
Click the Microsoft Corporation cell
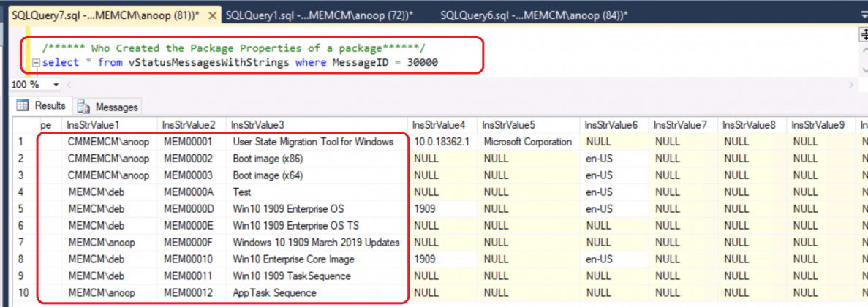[x=527, y=142]
